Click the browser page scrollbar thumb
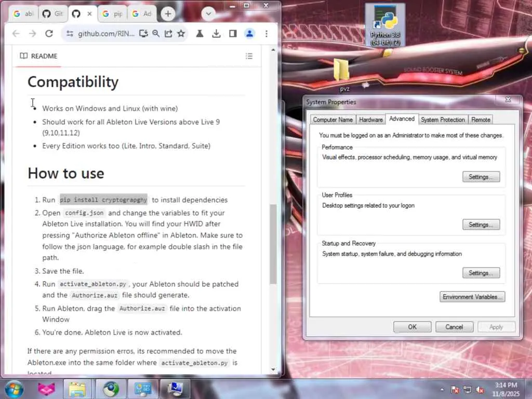532x399 pixels. [x=273, y=244]
